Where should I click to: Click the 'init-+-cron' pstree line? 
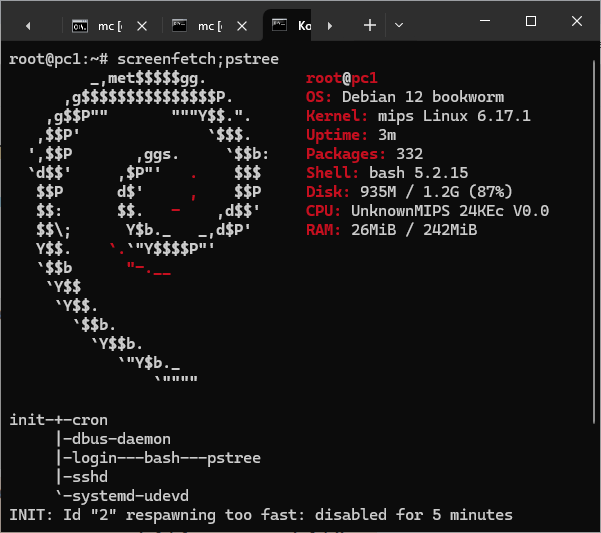[x=59, y=420]
